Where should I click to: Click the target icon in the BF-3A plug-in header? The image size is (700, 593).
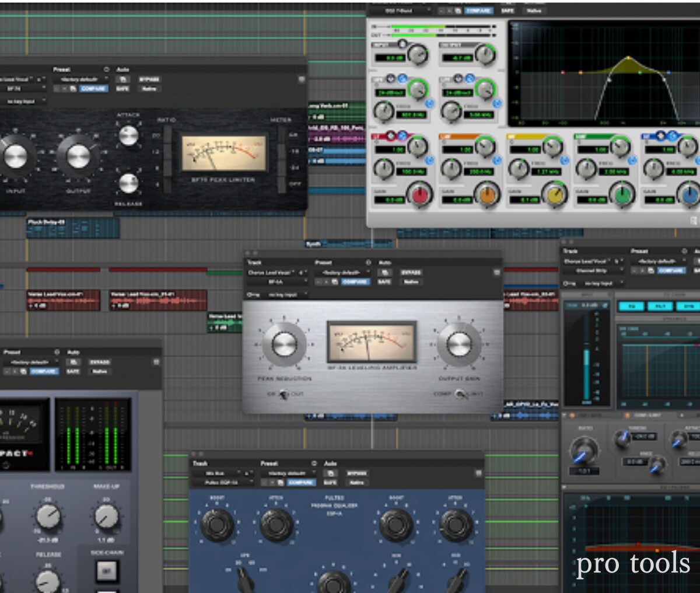point(496,273)
